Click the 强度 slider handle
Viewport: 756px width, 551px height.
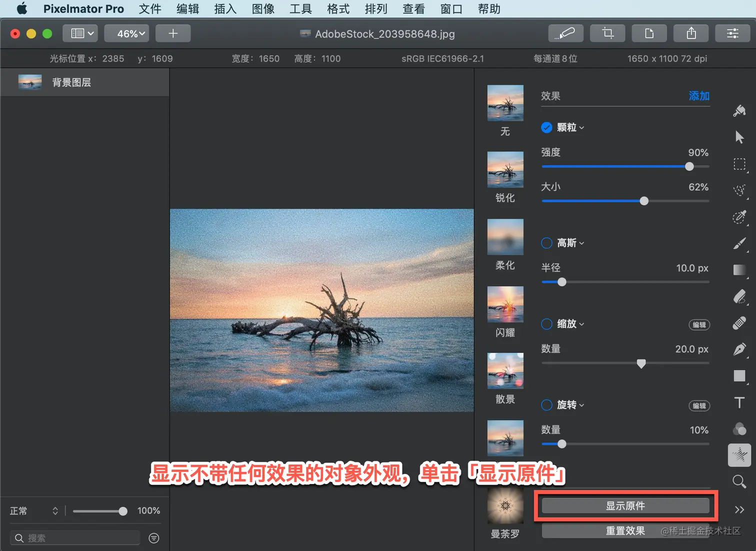[689, 166]
